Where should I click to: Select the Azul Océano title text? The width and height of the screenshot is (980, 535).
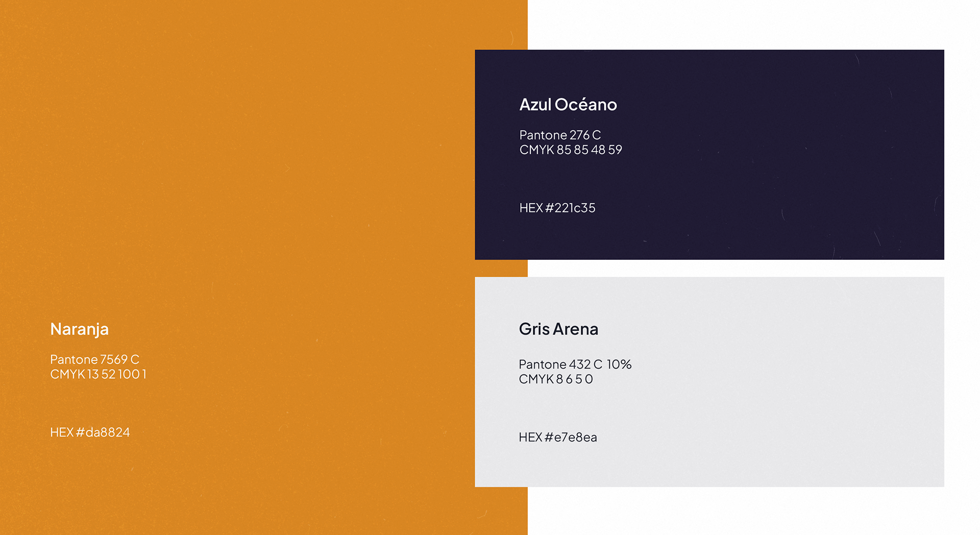(x=568, y=105)
